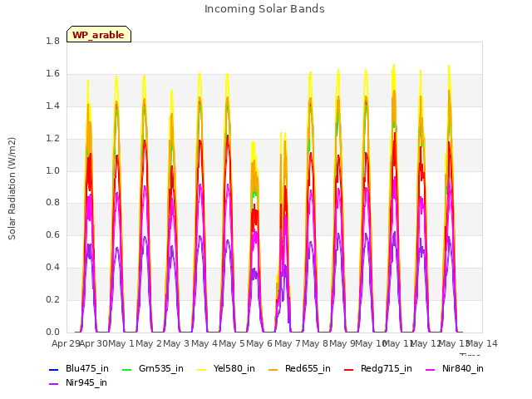Click the orange Red655_in legend color marker

click(x=273, y=369)
